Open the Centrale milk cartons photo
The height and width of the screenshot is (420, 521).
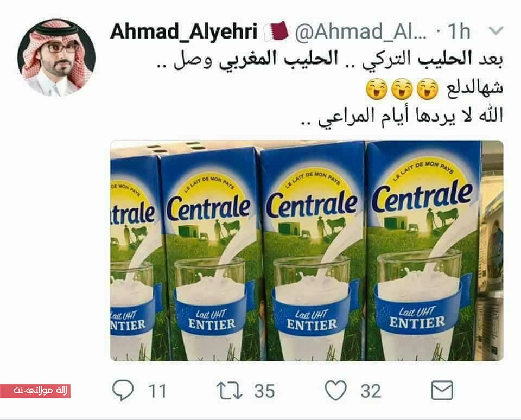click(307, 251)
